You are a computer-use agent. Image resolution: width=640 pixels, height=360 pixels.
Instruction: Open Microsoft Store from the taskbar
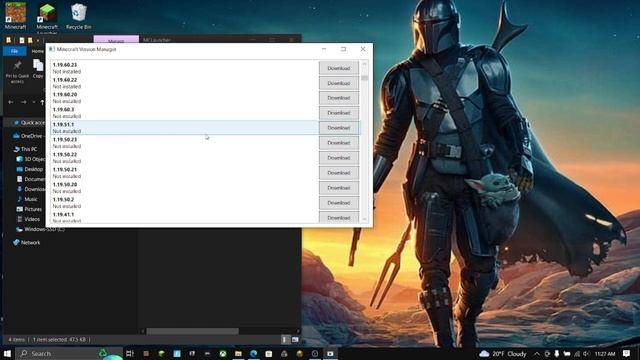point(269,353)
